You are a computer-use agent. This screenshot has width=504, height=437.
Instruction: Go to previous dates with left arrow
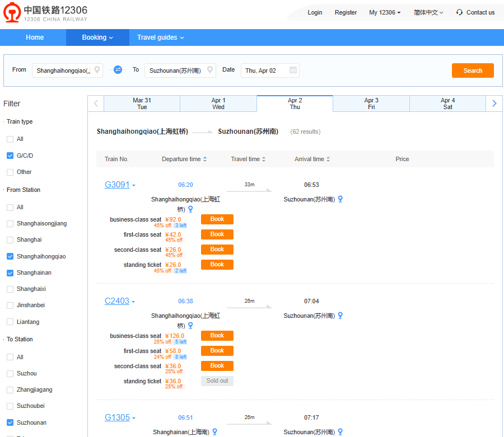click(96, 104)
